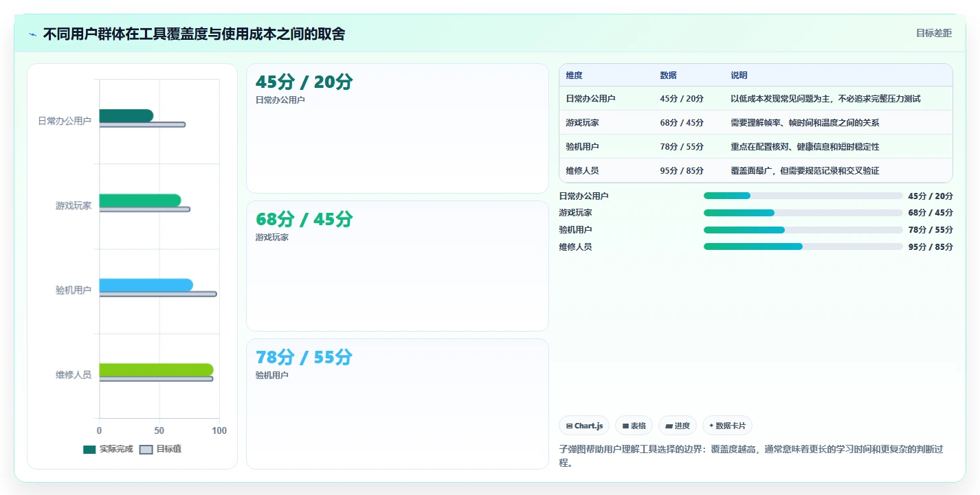Click the 45分 / 20分 table cell
This screenshot has height=495, width=980.
pos(682,99)
